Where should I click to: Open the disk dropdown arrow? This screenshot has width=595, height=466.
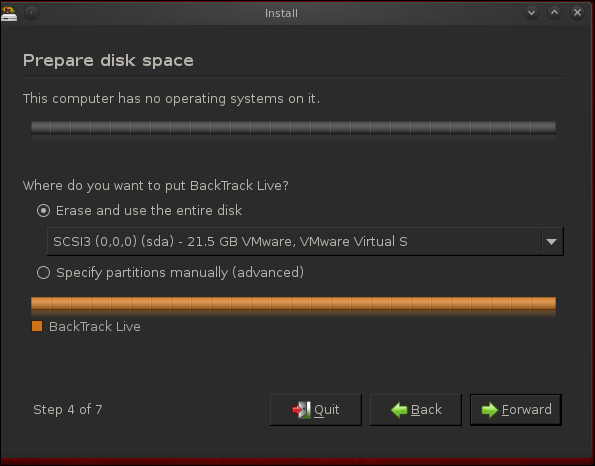[551, 241]
